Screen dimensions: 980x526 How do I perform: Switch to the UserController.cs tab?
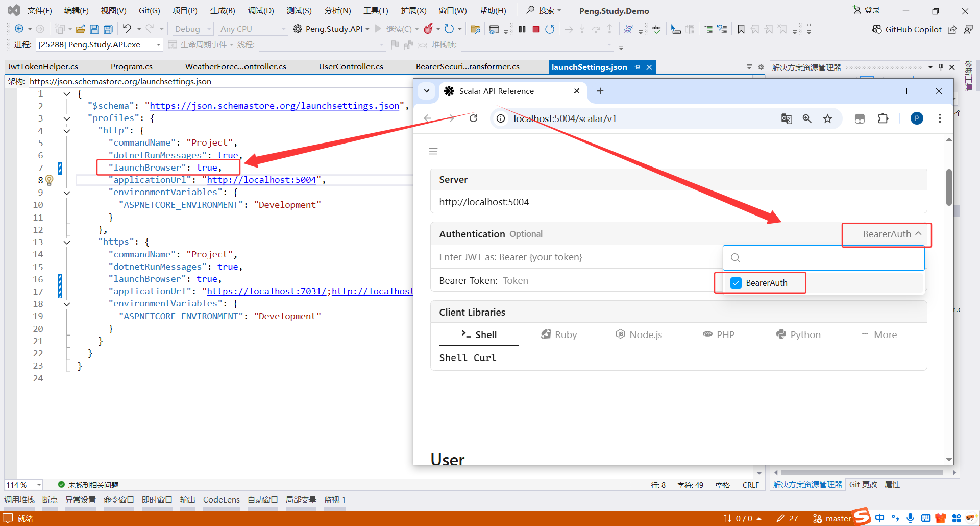351,67
